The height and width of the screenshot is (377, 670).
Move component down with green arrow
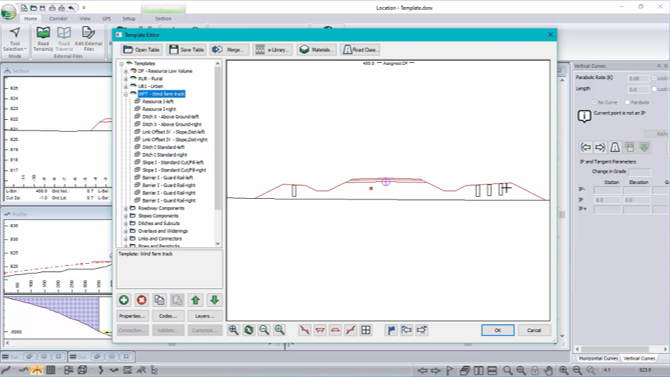tap(215, 300)
